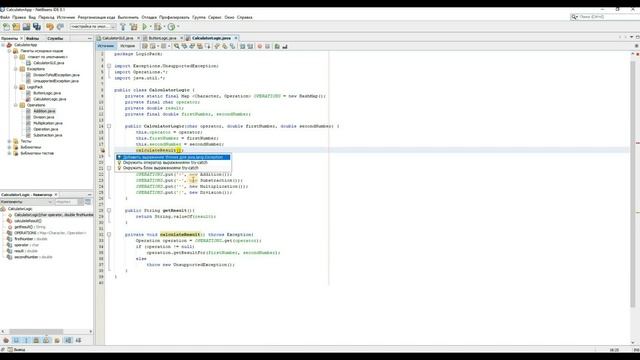The height and width of the screenshot is (360, 640).
Task: Collapse the Пакеты исходных кодов node
Action: click(9, 51)
